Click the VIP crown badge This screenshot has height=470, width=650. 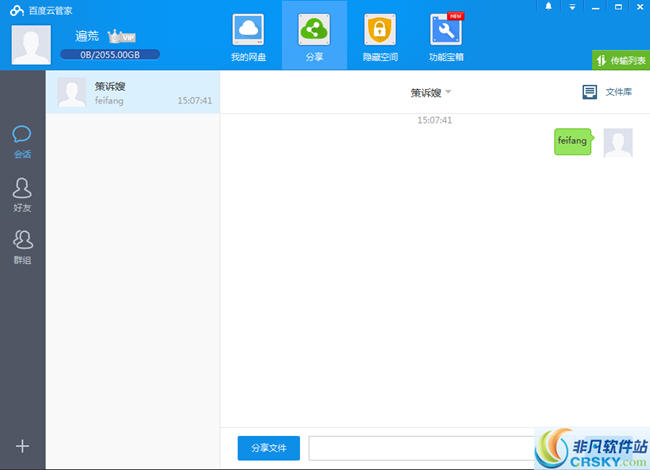[x=121, y=37]
